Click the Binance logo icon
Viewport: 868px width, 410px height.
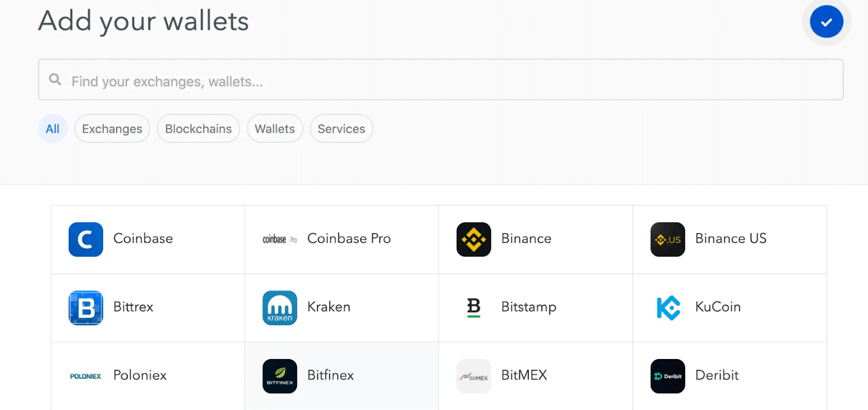[x=474, y=239]
